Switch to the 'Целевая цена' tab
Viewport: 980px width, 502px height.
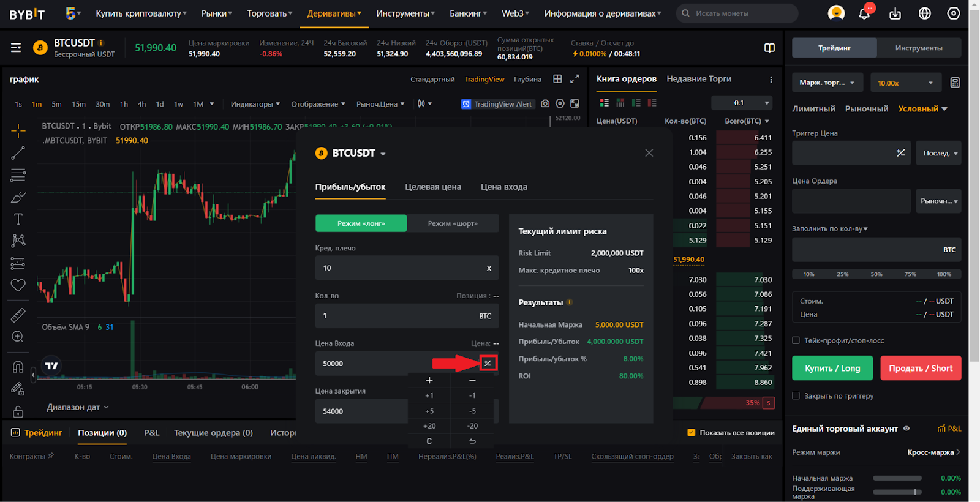pos(432,187)
